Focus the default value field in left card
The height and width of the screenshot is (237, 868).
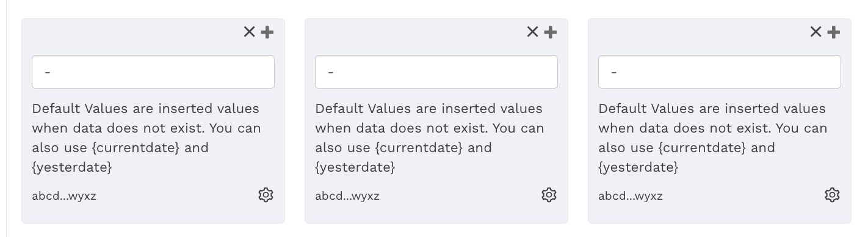coord(153,72)
